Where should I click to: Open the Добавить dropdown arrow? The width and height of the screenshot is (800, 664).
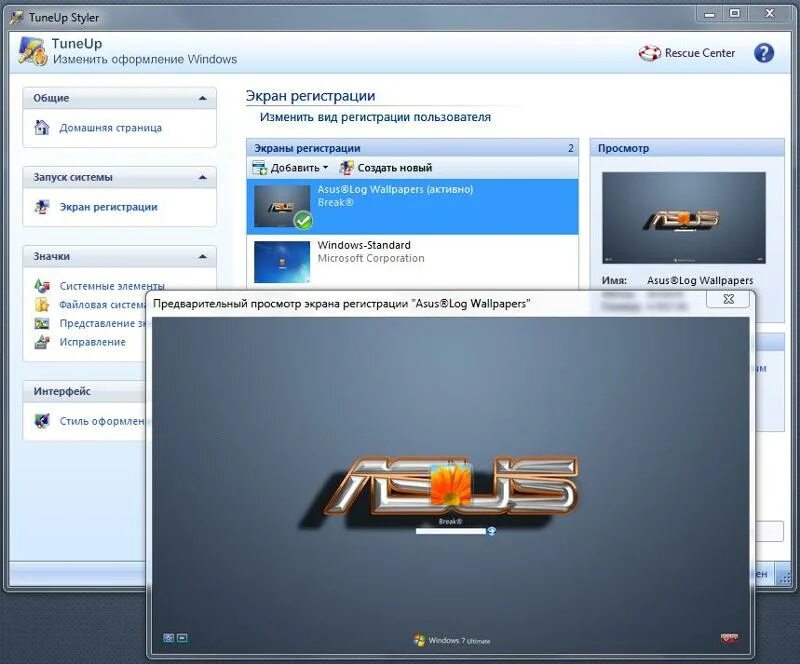click(326, 167)
